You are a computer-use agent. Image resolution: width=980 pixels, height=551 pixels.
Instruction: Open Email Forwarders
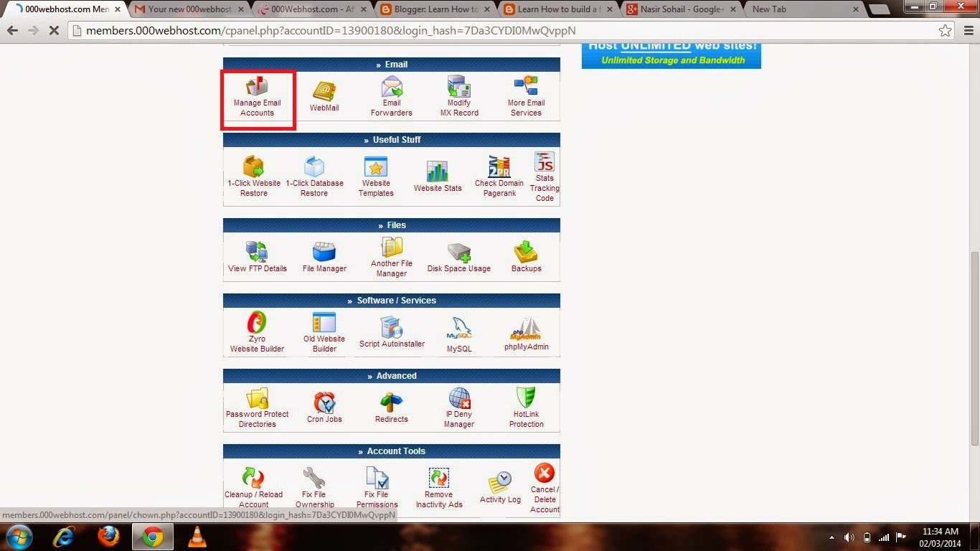(x=392, y=97)
